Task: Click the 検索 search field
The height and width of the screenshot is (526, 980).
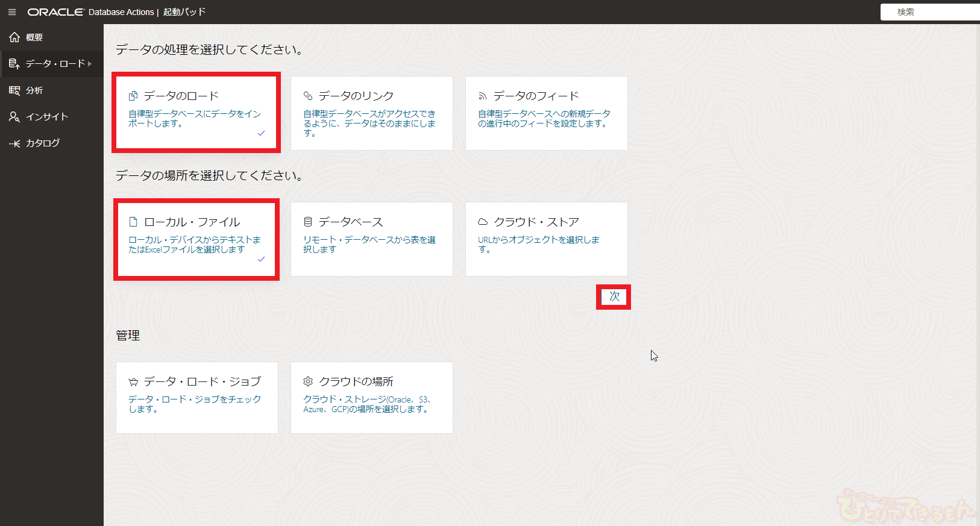Action: 930,12
